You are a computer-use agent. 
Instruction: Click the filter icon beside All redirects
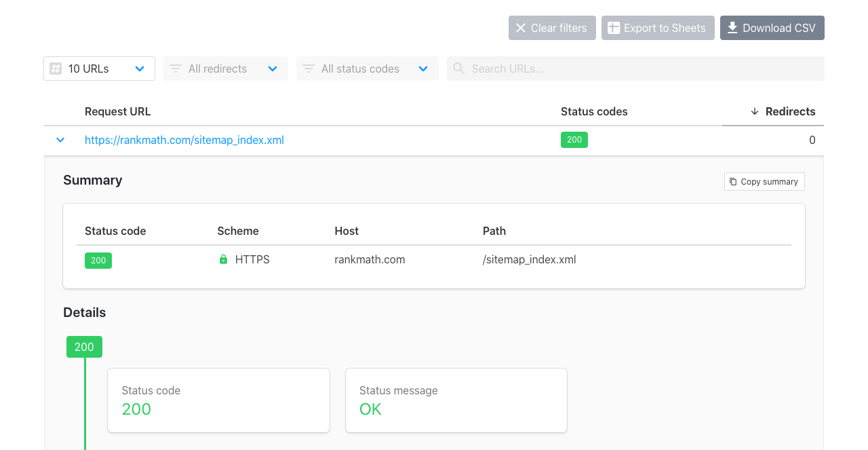point(176,69)
